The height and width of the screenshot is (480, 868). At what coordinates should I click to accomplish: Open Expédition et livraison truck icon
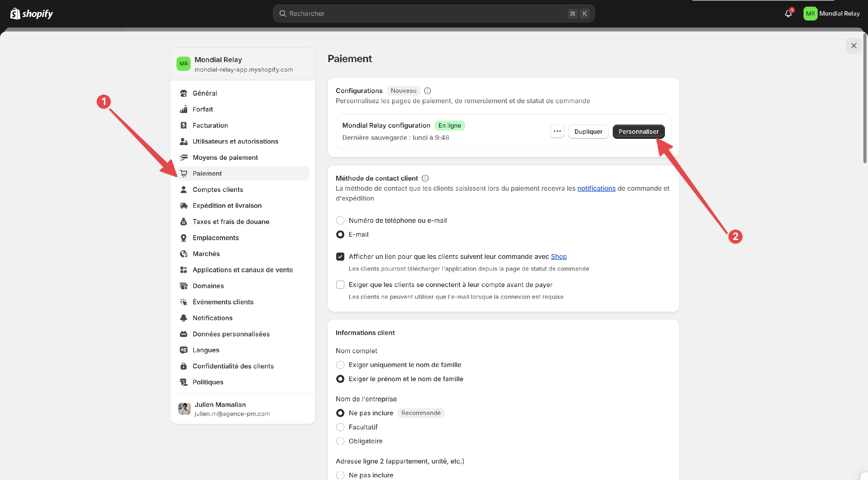[184, 206]
